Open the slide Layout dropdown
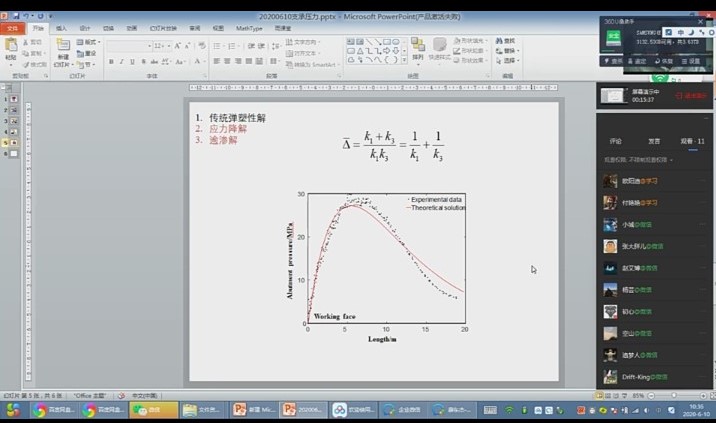 pos(89,42)
